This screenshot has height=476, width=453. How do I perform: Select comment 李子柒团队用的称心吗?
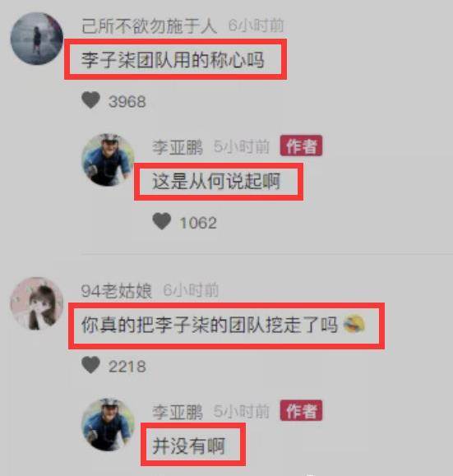click(173, 59)
